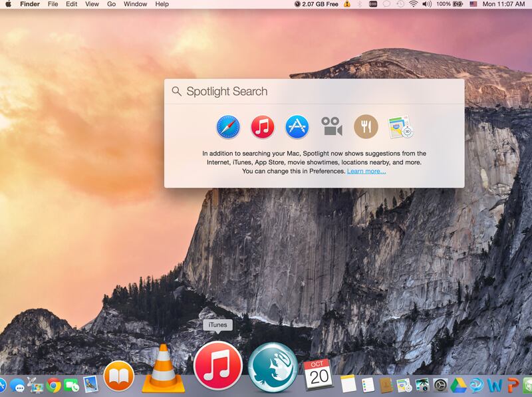
Task: Open iBooks from the Dock
Action: click(119, 376)
